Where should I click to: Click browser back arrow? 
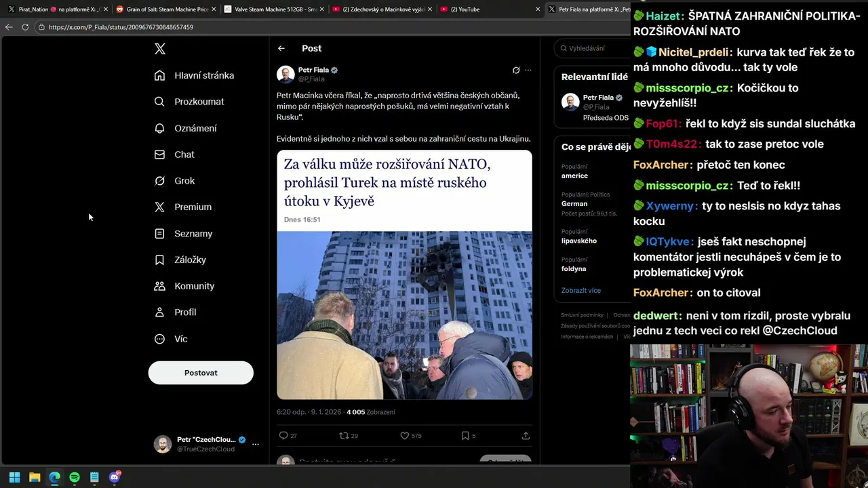click(x=9, y=27)
